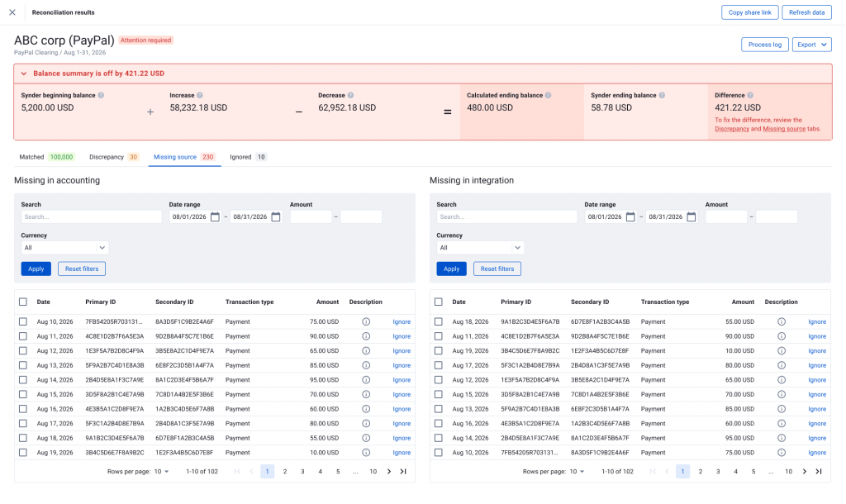View description info for Aug 15 integration row
Screen dimensions: 846x504
(x=782, y=394)
